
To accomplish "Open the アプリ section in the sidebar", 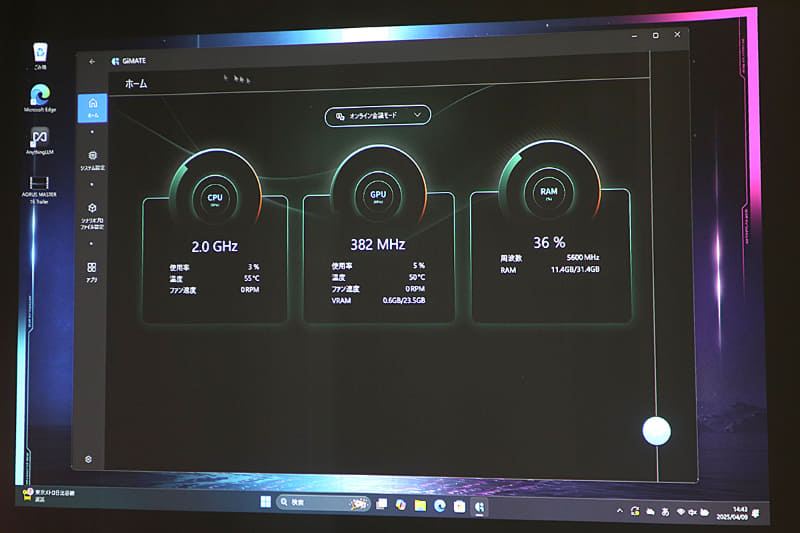I will point(92,272).
